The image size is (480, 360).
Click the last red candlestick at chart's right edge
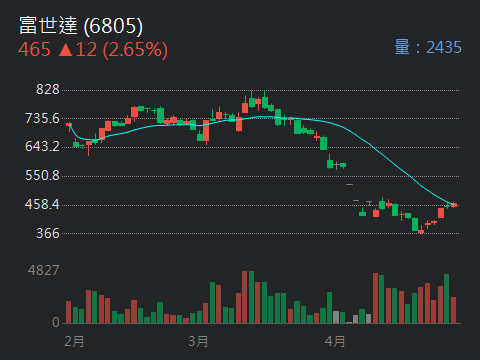point(454,205)
